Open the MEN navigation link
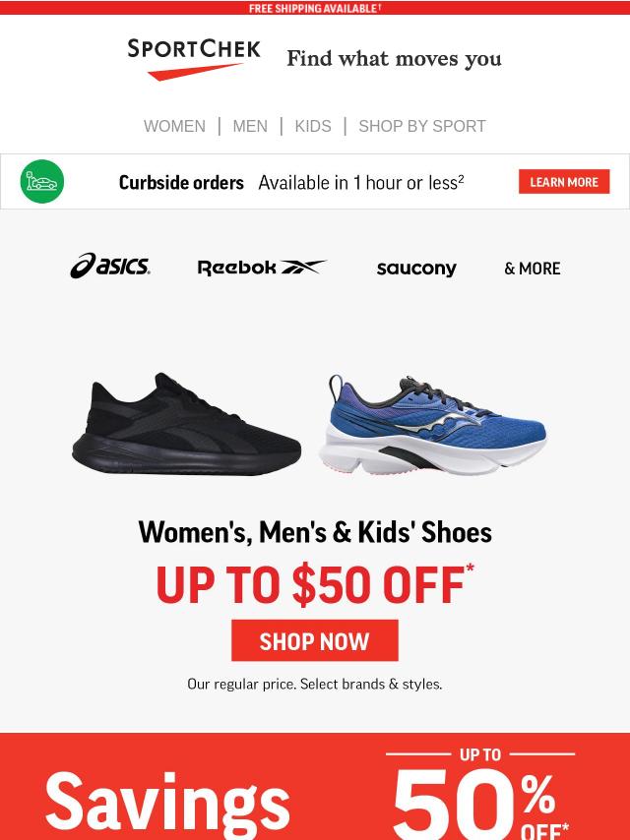 pos(250,127)
